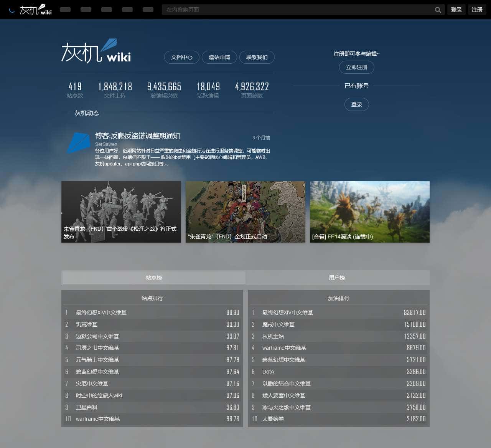Open 太吾绘卷 link
491x448 pixels.
pos(273,419)
